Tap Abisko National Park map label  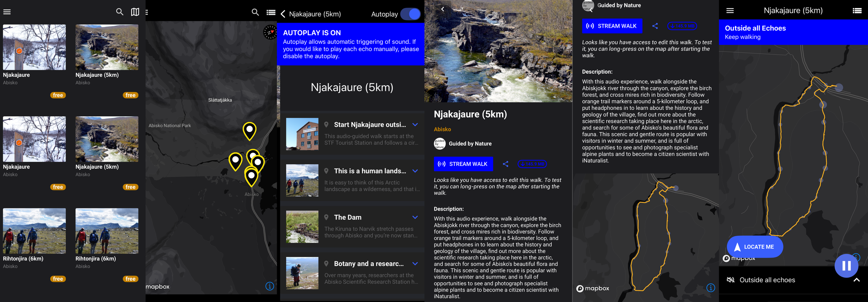tap(170, 126)
